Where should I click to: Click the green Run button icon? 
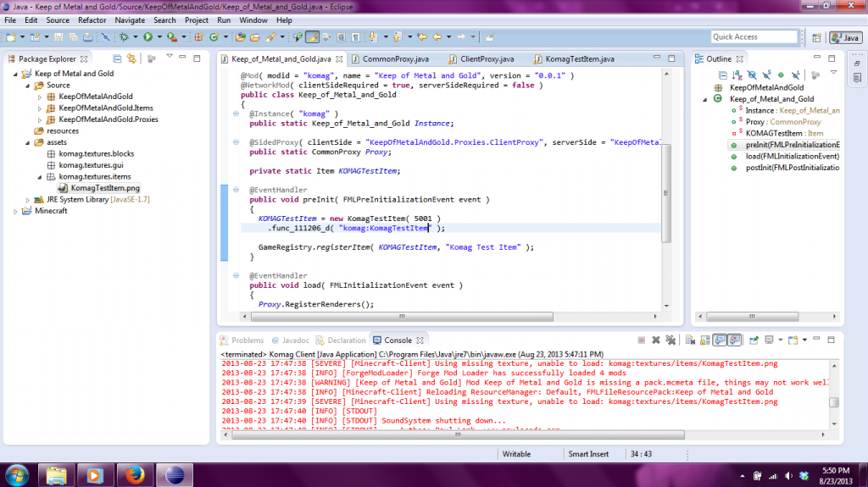coord(147,37)
